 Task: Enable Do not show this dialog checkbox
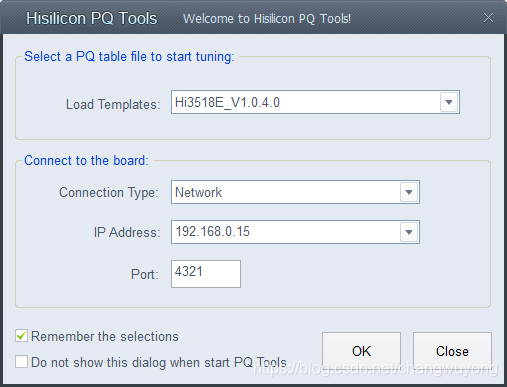tap(21, 362)
